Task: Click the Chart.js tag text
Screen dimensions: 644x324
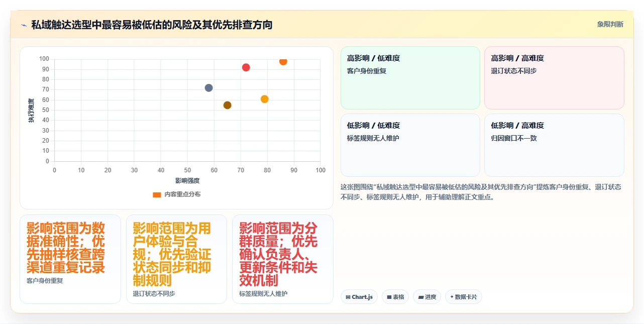Action: tap(362, 297)
